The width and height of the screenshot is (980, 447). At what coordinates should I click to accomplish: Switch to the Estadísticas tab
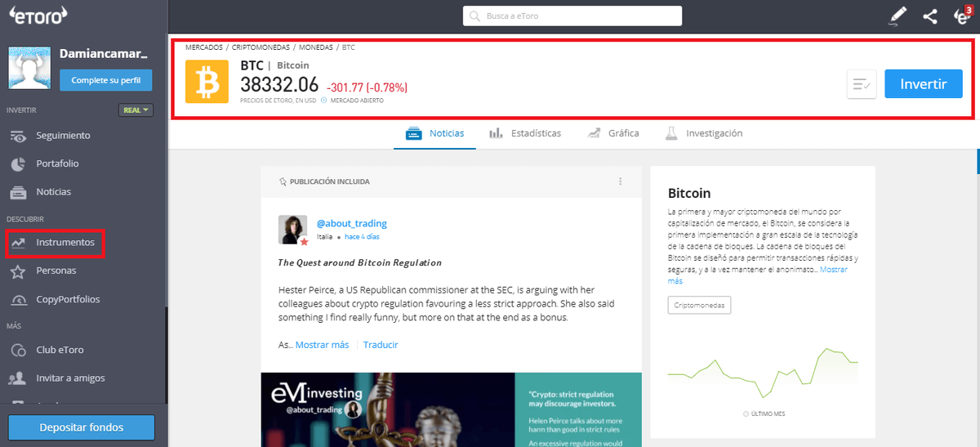tap(525, 133)
